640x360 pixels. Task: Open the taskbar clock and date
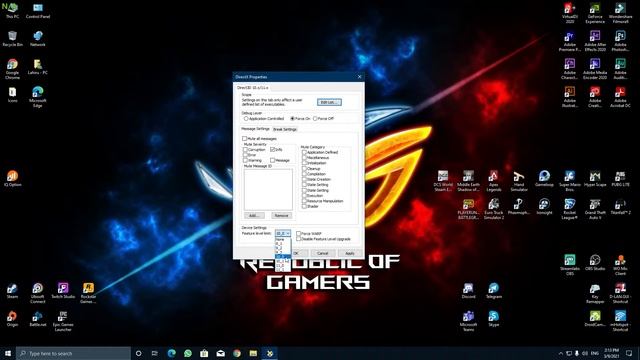point(611,353)
